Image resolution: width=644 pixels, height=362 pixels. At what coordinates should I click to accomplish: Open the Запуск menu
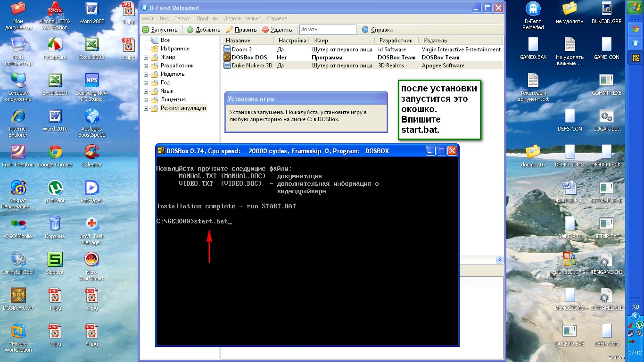click(x=182, y=18)
